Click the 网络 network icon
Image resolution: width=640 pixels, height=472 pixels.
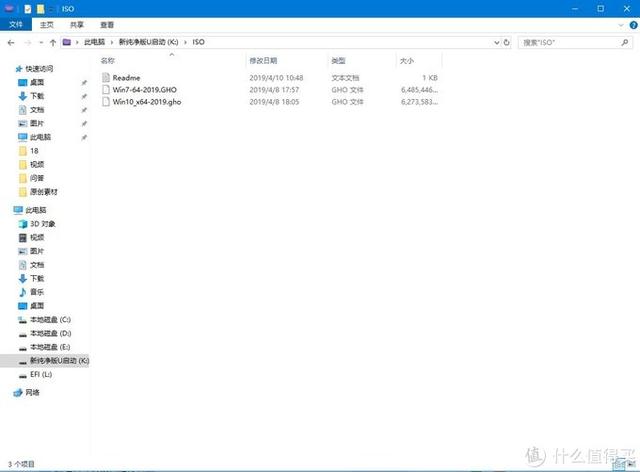click(x=18, y=393)
